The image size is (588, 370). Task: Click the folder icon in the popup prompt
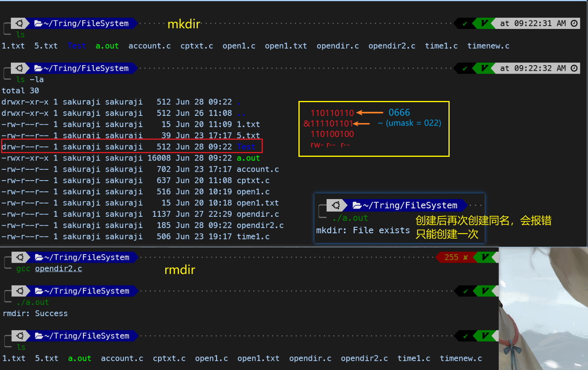coord(357,206)
